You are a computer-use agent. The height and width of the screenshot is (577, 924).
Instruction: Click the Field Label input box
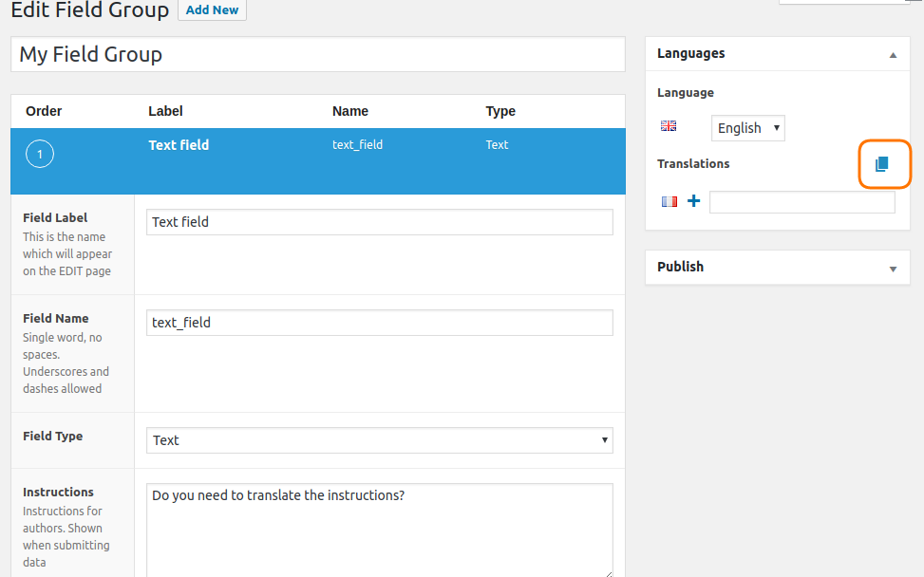pyautogui.click(x=380, y=222)
